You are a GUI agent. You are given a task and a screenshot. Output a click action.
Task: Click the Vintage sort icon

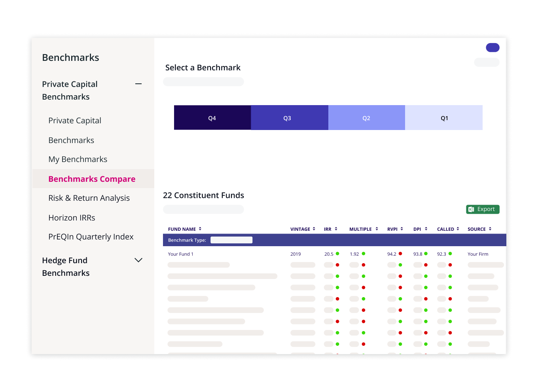click(x=314, y=229)
